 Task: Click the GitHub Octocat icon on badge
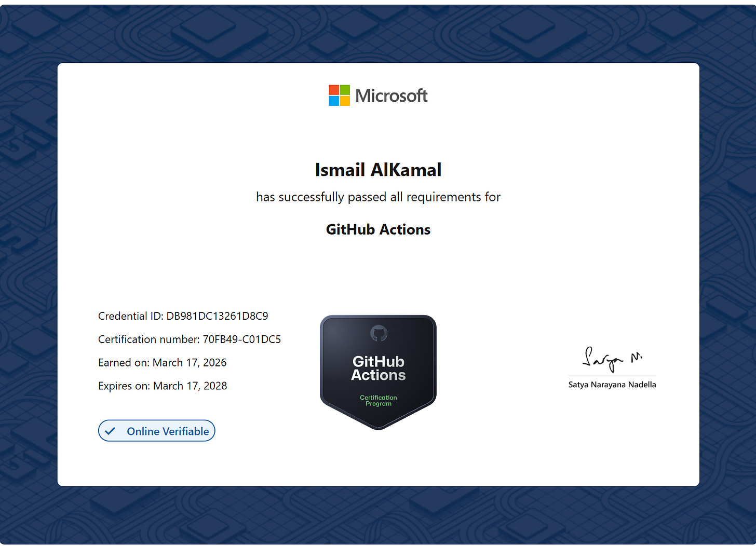[379, 334]
